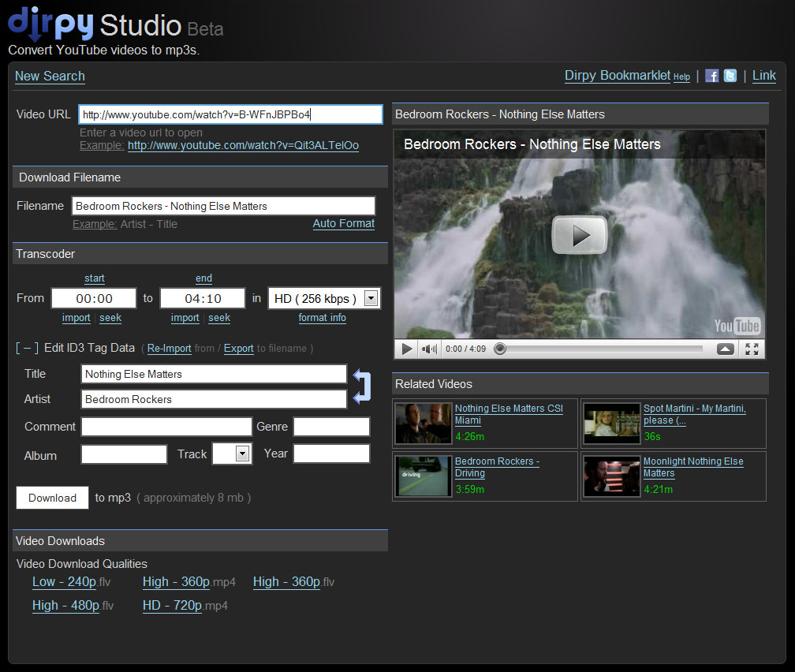Image resolution: width=795 pixels, height=672 pixels.
Task: Click the small play button in player bar
Action: coord(407,349)
